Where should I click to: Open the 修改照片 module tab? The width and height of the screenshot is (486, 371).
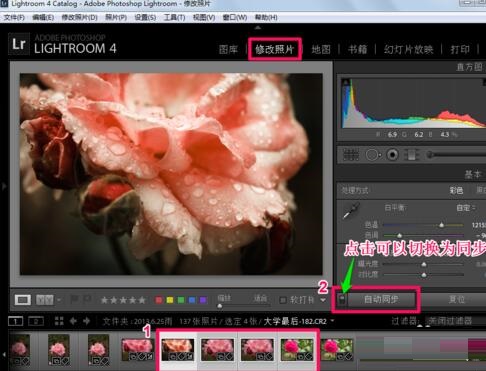pos(275,49)
